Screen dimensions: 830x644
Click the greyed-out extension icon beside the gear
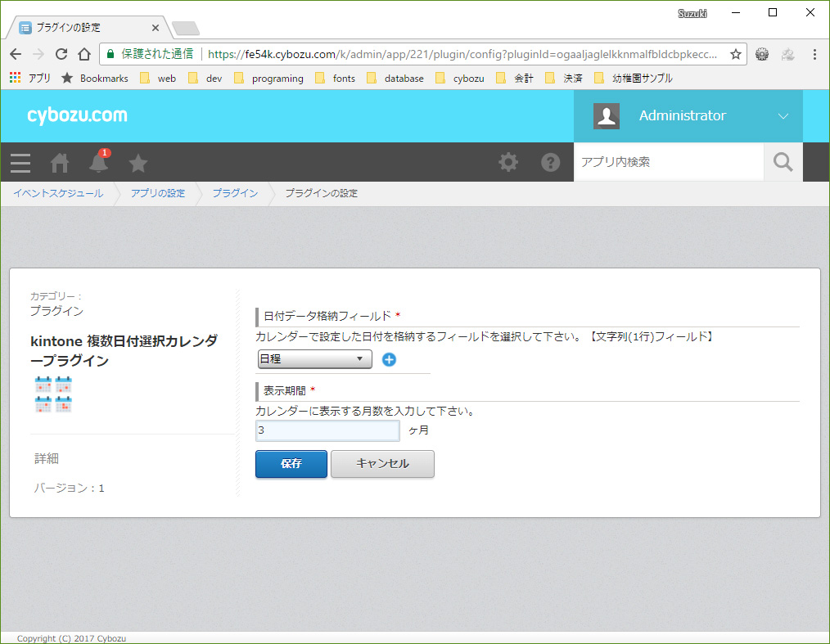point(788,54)
